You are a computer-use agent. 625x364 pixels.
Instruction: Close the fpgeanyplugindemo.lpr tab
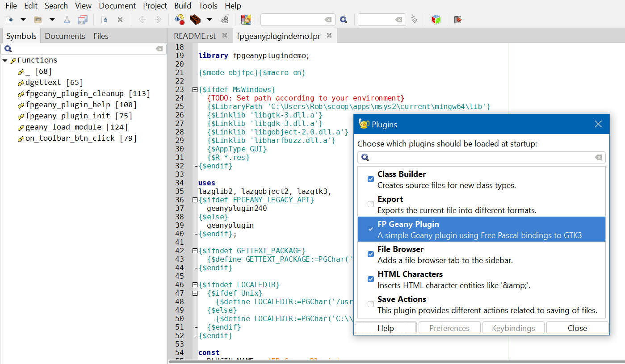point(329,36)
